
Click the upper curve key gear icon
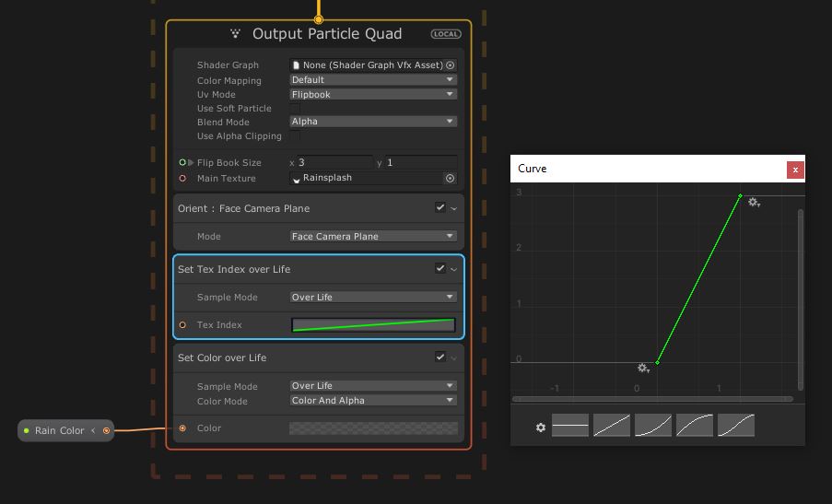coord(754,203)
